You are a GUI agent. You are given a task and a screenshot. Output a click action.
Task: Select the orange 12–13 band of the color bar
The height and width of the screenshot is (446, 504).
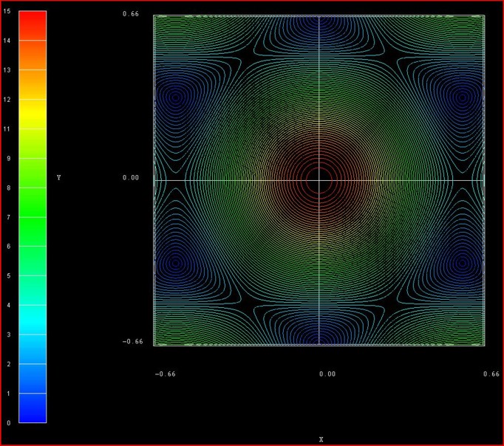point(32,84)
